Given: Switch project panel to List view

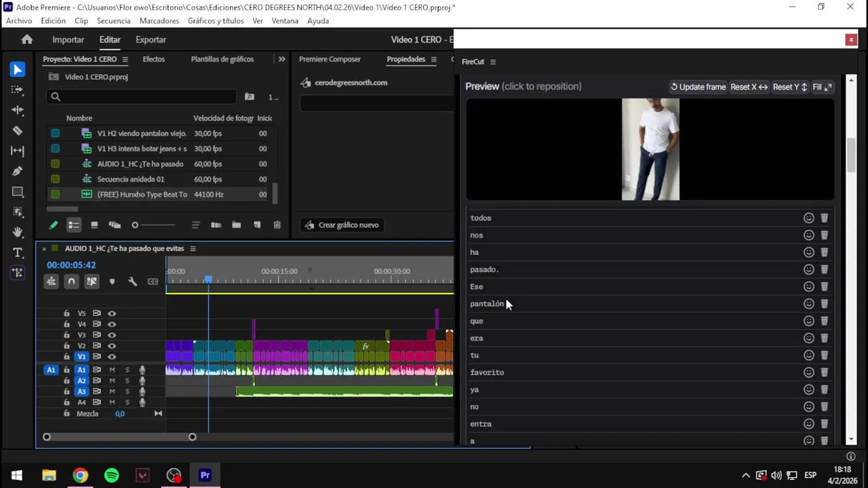Looking at the screenshot, I should [74, 225].
